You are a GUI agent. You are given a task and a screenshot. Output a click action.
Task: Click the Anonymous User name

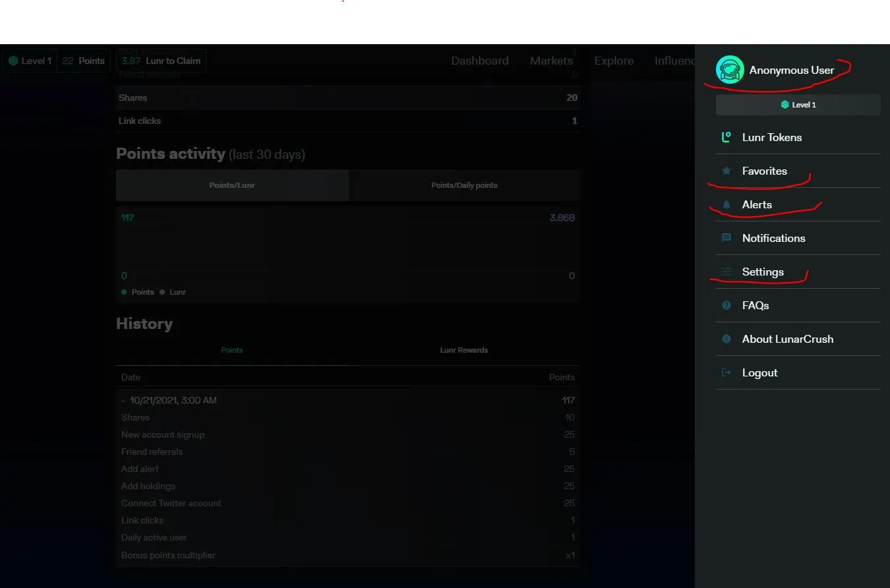tap(792, 70)
